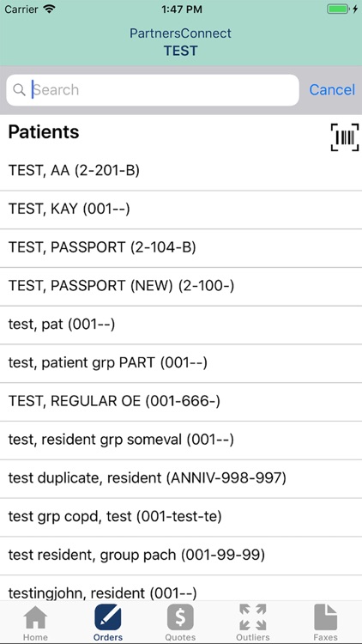
Task: Open test, resident grp someval entry
Action: tap(181, 440)
